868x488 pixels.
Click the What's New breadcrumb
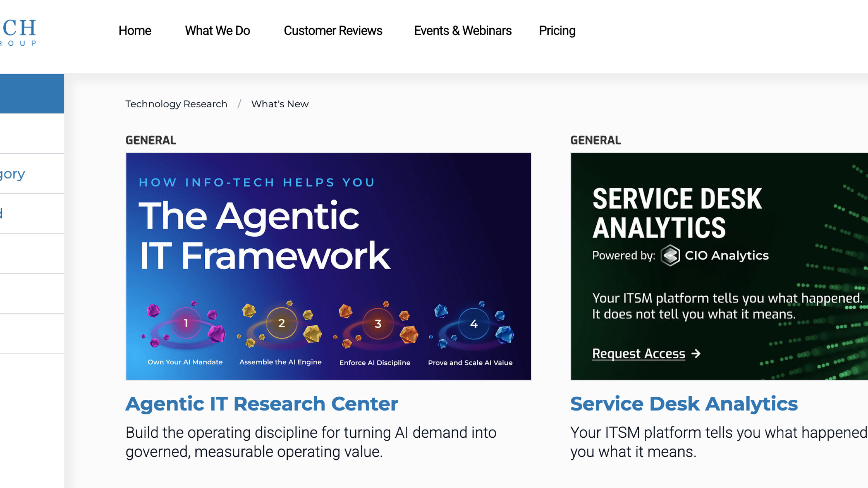[x=280, y=104]
